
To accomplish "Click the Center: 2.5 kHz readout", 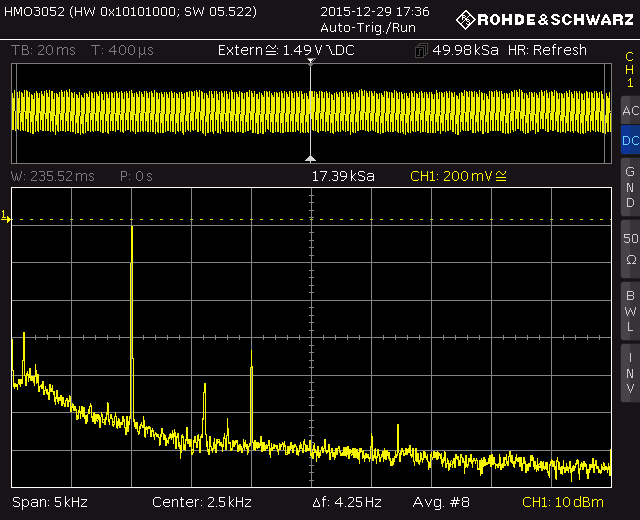I will pos(201,501).
